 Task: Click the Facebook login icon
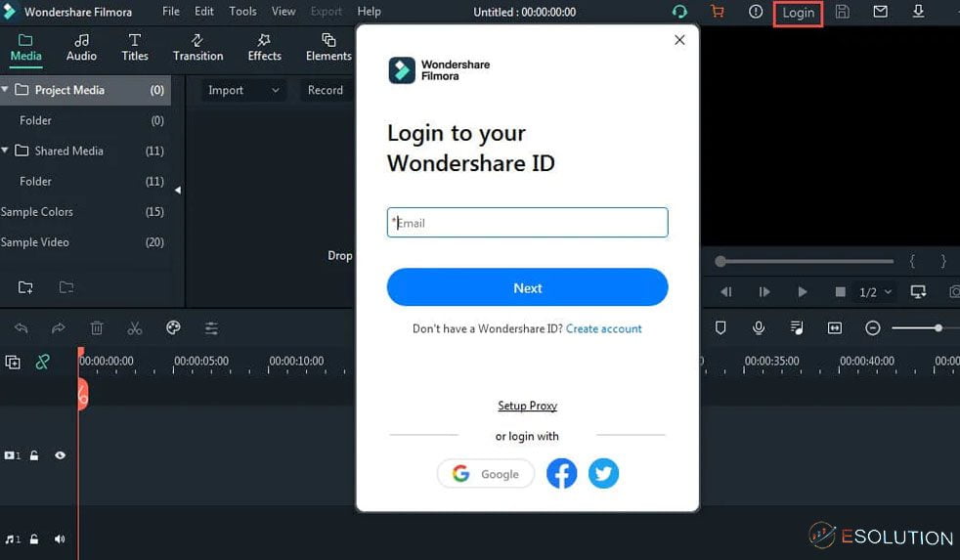click(x=561, y=474)
